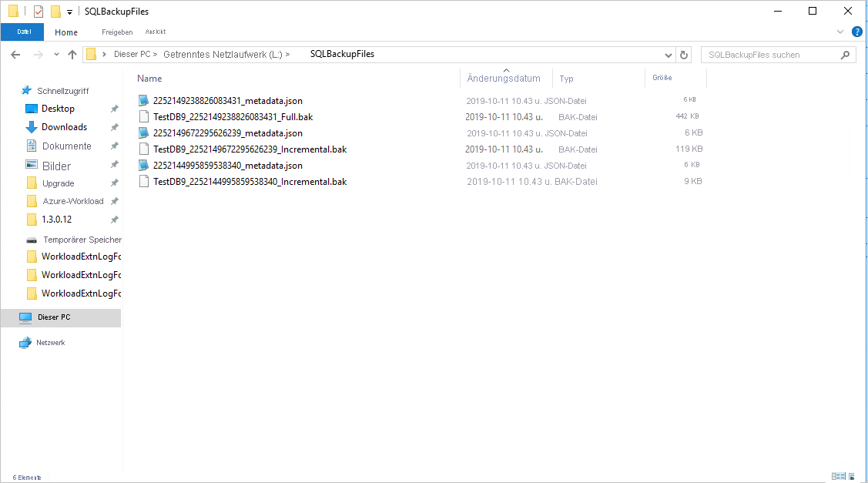The height and width of the screenshot is (483, 868).
Task: Open Desktop in the navigation pane
Action: pos(58,109)
